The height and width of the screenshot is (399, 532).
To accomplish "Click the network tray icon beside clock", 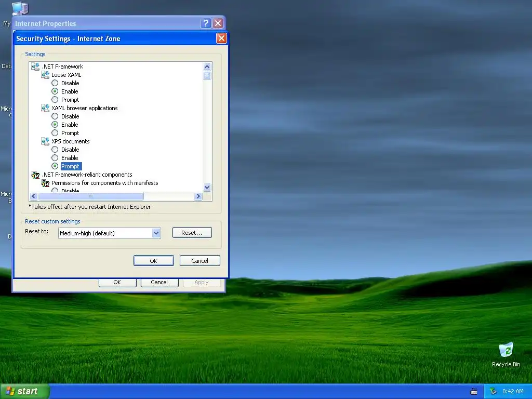I will tap(493, 391).
